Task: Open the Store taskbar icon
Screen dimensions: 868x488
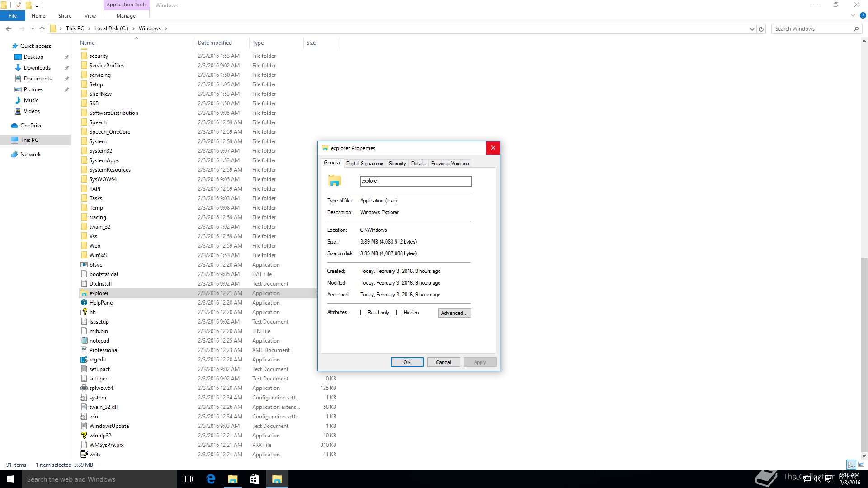Action: tap(255, 479)
